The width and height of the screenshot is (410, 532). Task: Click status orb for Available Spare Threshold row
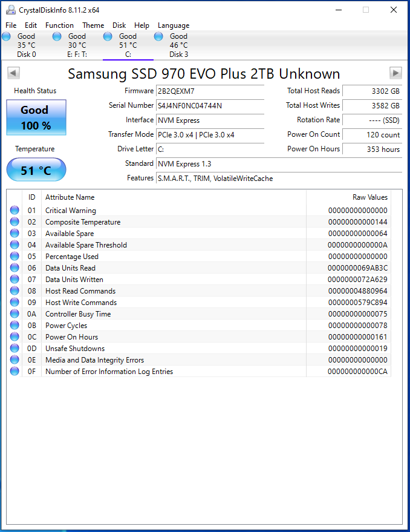(x=15, y=245)
